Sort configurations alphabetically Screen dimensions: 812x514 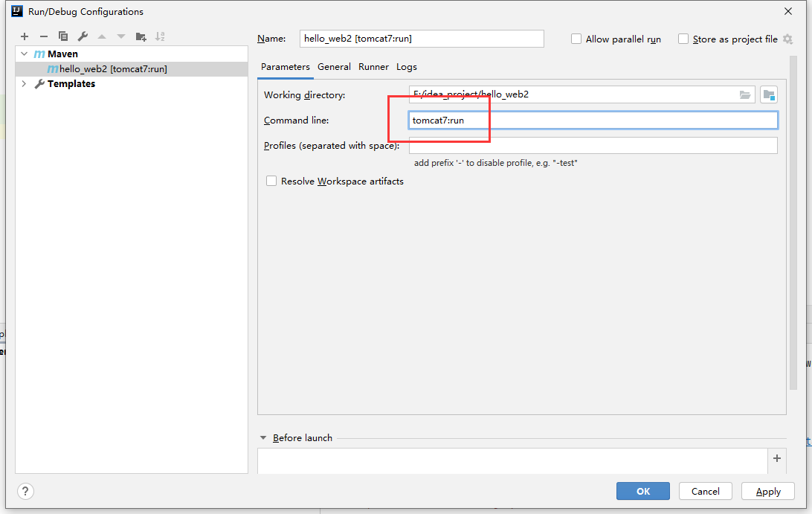(160, 36)
